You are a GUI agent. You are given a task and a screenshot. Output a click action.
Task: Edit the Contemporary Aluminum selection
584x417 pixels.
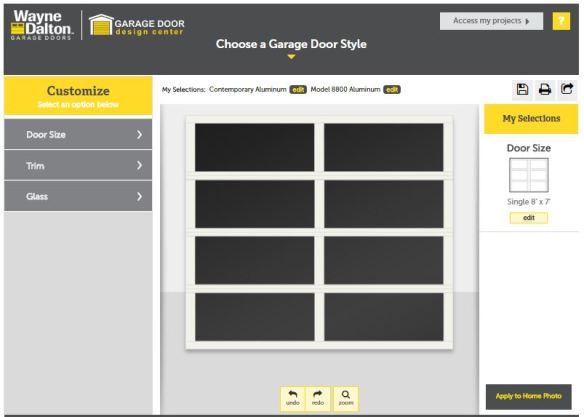tap(298, 90)
